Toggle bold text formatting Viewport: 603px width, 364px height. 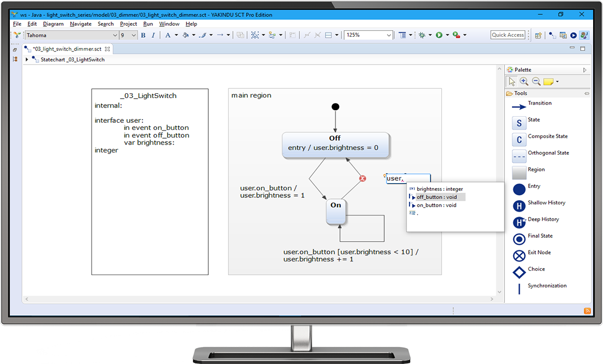click(143, 35)
